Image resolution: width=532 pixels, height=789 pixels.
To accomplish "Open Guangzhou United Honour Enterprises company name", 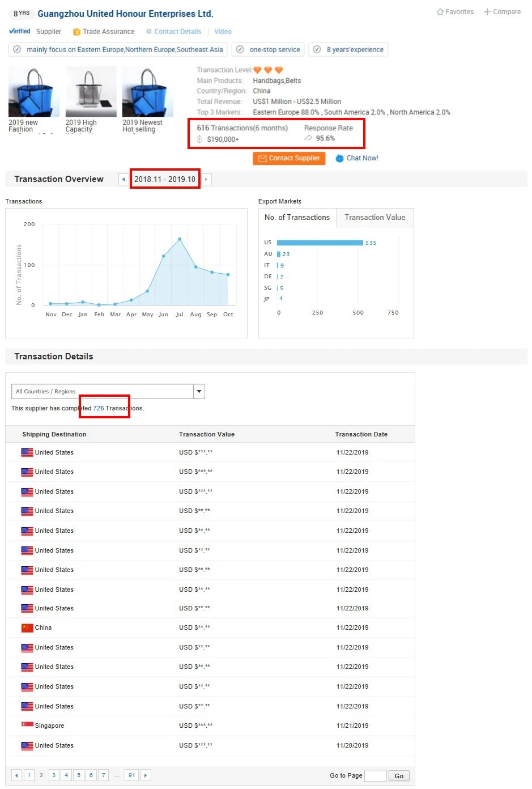I will (125, 14).
